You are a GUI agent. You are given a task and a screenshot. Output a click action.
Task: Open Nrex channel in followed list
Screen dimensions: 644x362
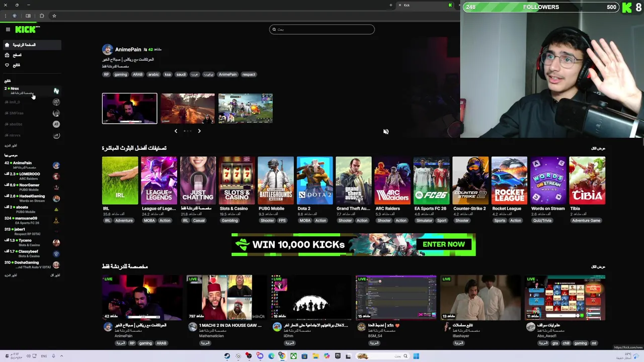tap(31, 90)
